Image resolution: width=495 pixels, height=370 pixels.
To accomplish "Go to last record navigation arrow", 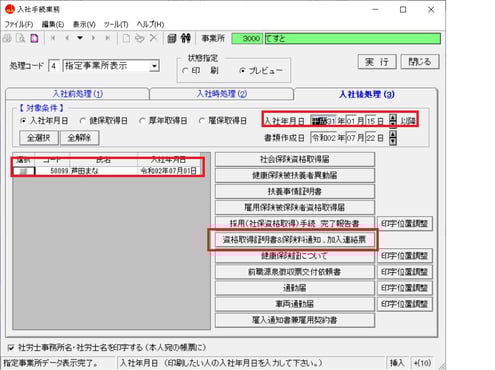I will coord(107,38).
